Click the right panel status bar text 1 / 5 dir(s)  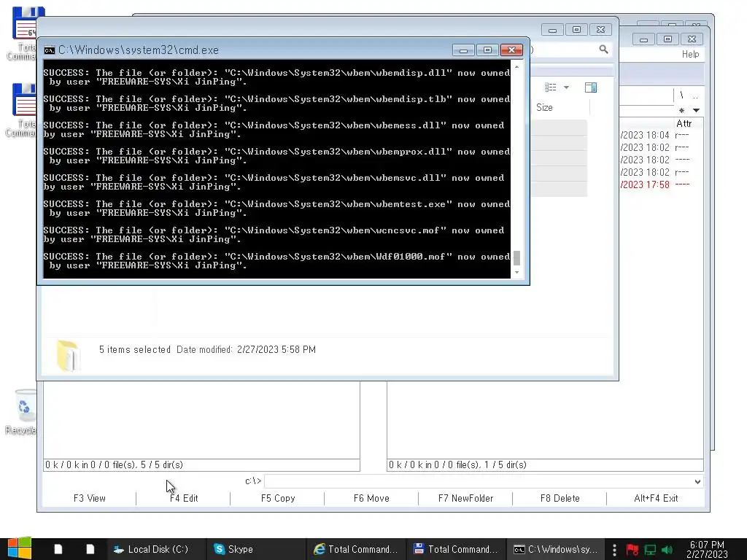tap(505, 464)
